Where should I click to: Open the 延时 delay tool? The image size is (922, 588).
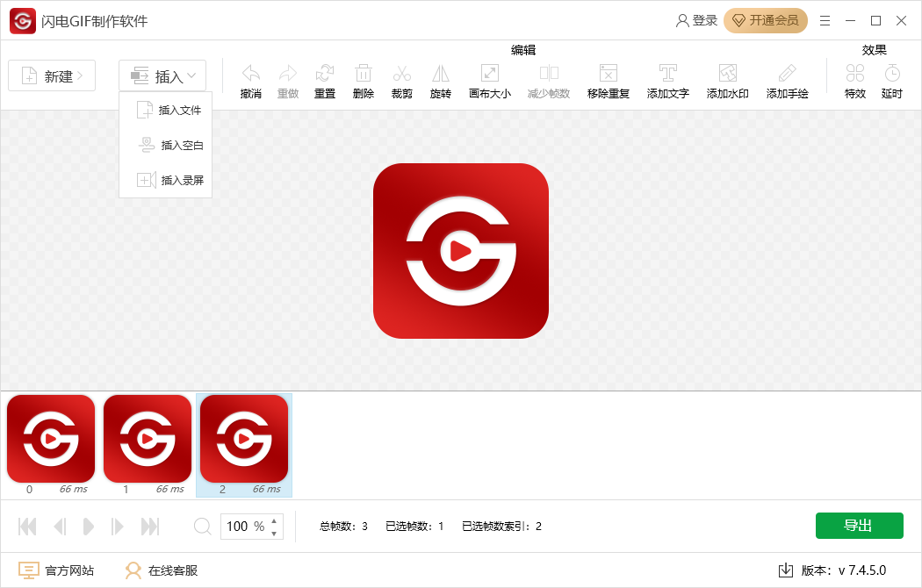tap(892, 74)
